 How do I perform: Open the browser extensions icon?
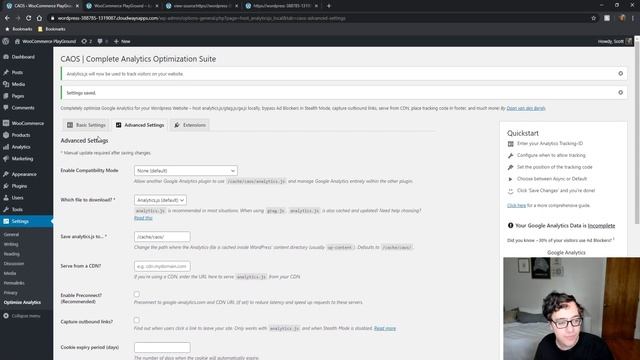click(607, 18)
